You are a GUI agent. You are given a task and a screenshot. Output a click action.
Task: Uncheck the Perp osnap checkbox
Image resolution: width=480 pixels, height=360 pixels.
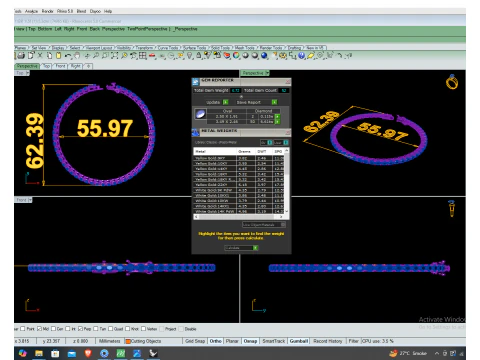click(x=80, y=329)
